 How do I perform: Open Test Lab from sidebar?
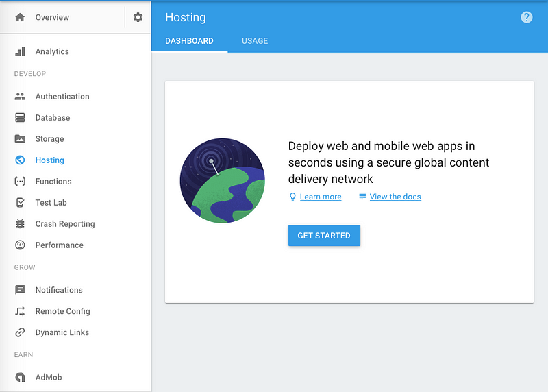click(51, 202)
